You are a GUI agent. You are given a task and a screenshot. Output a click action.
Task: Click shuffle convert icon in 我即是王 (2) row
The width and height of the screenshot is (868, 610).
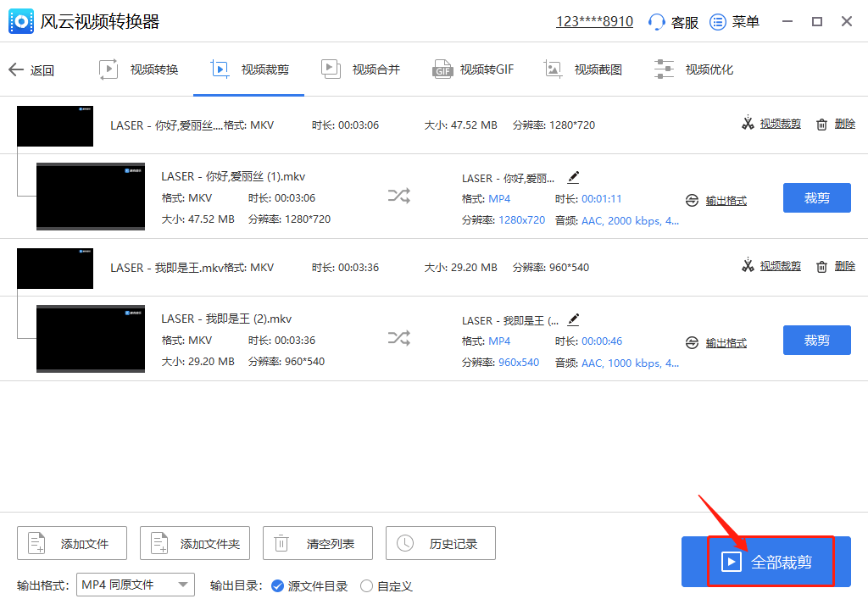click(x=399, y=338)
